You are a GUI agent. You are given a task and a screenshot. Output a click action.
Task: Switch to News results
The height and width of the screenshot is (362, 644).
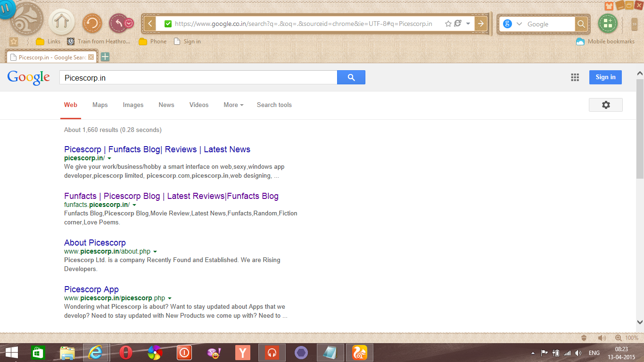click(166, 105)
